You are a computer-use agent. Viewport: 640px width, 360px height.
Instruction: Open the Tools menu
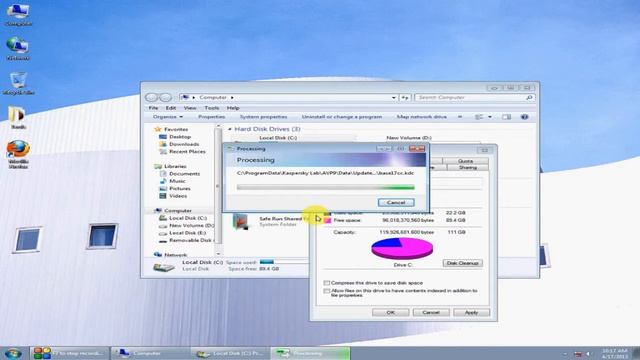211,108
